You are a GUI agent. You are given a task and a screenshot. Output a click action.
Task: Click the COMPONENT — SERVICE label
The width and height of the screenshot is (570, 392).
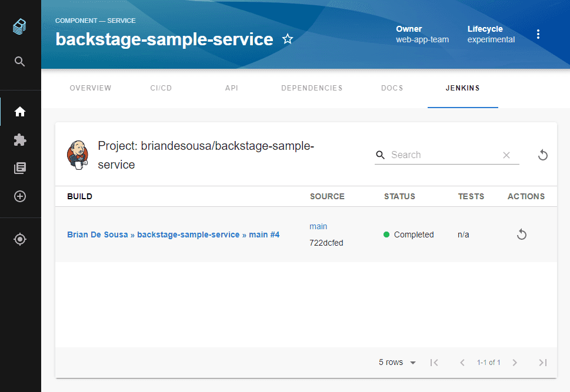point(95,21)
